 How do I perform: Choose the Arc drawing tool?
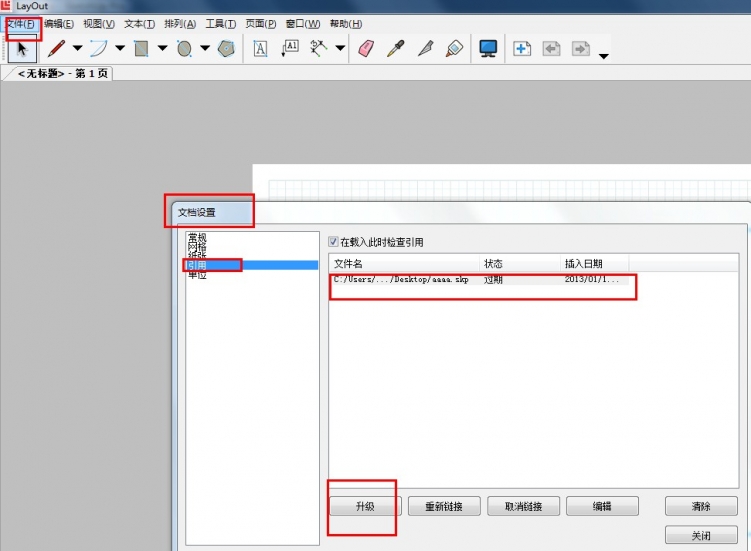tap(99, 48)
